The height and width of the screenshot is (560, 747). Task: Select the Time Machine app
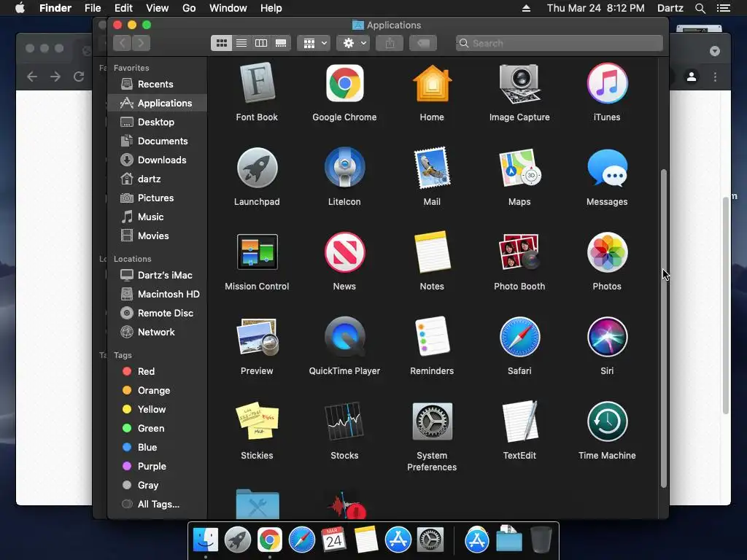click(607, 421)
